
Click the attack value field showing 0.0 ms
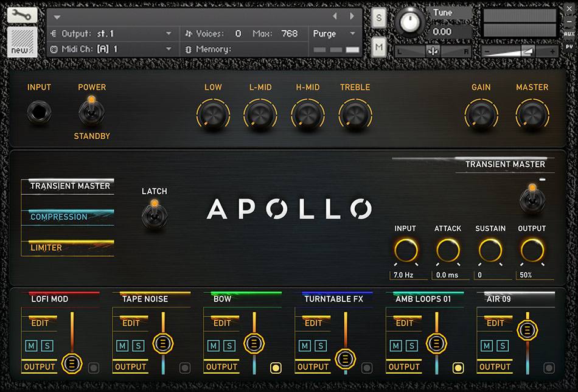click(x=448, y=275)
